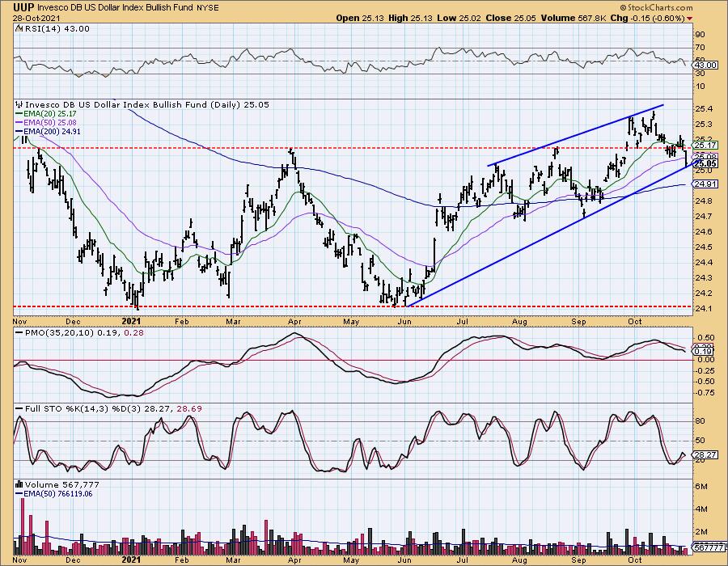
Task: Click the small chart icon before RSI(14)
Action: pyautogui.click(x=18, y=29)
